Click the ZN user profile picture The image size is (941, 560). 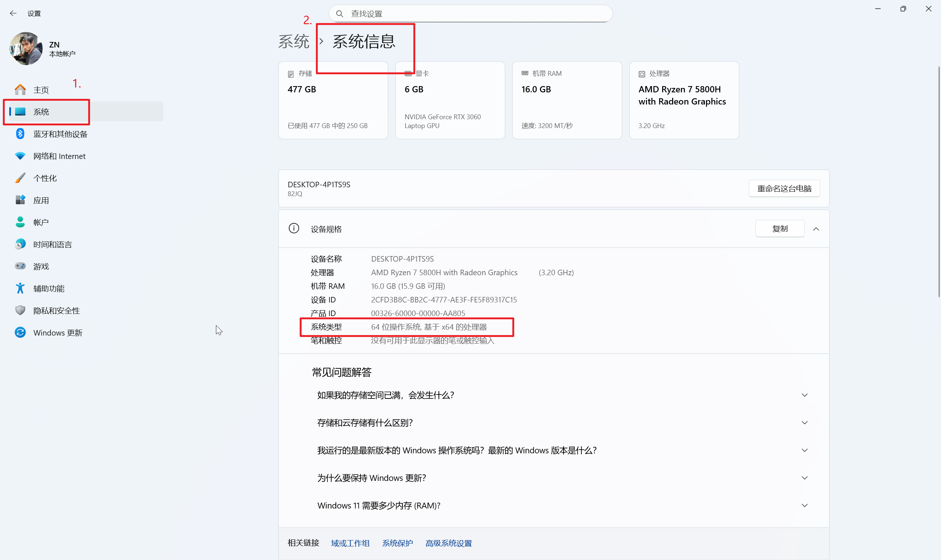click(26, 49)
